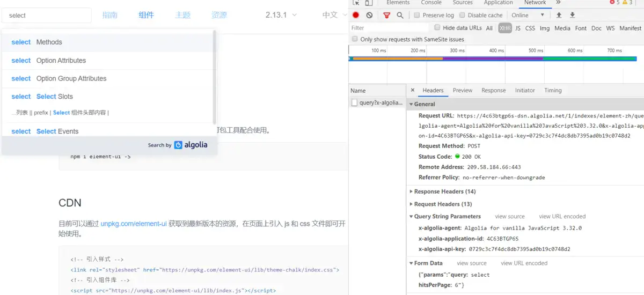Go to the 资源 nav link
The height and width of the screenshot is (295, 644).
[x=219, y=15]
